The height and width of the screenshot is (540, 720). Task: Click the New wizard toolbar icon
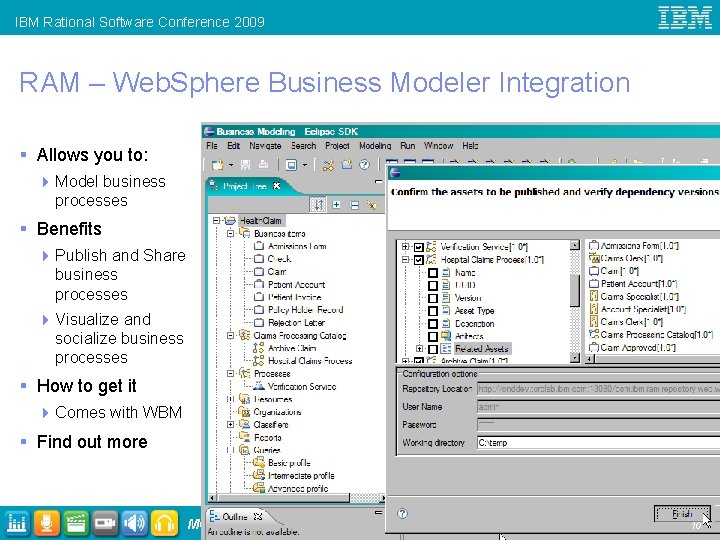tap(217, 165)
